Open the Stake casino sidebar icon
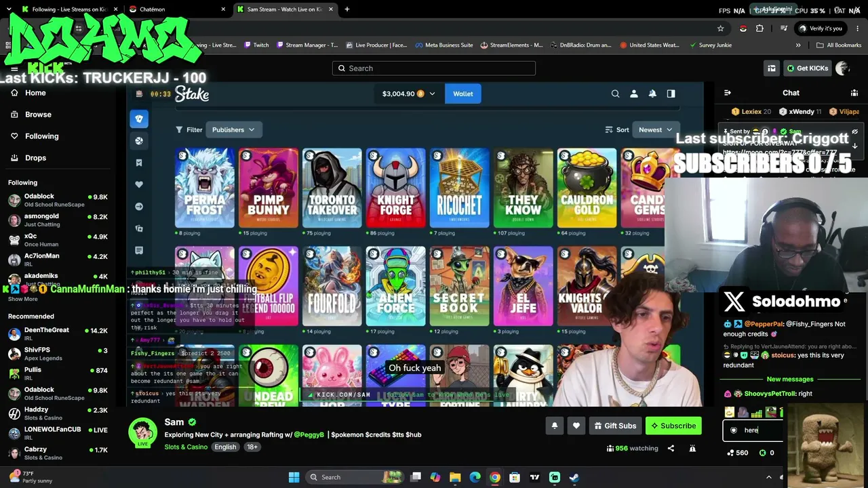This screenshot has width=868, height=488. tap(139, 119)
